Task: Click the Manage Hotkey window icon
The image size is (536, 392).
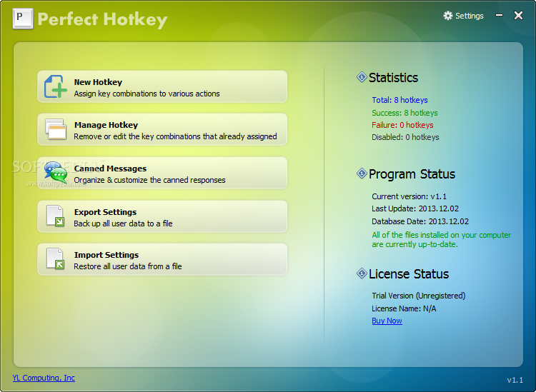Action: (56, 130)
